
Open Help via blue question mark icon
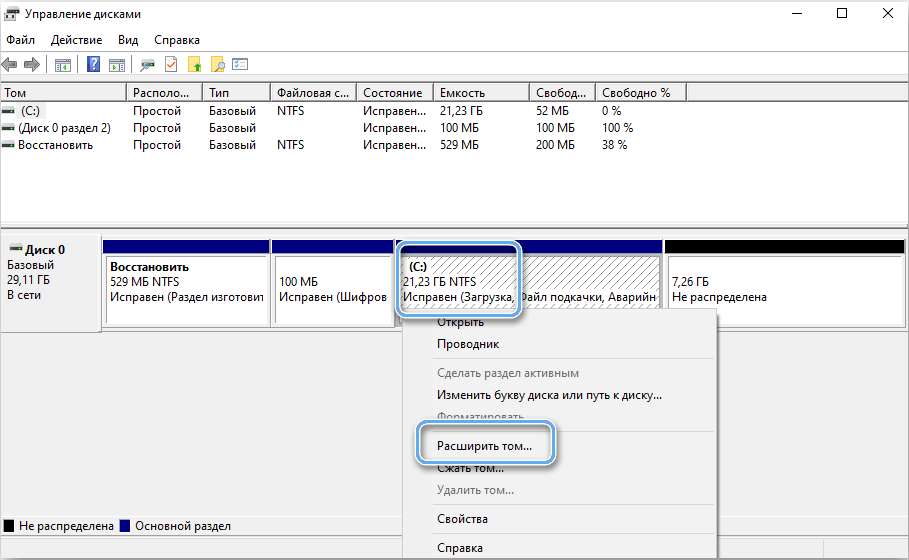click(94, 65)
